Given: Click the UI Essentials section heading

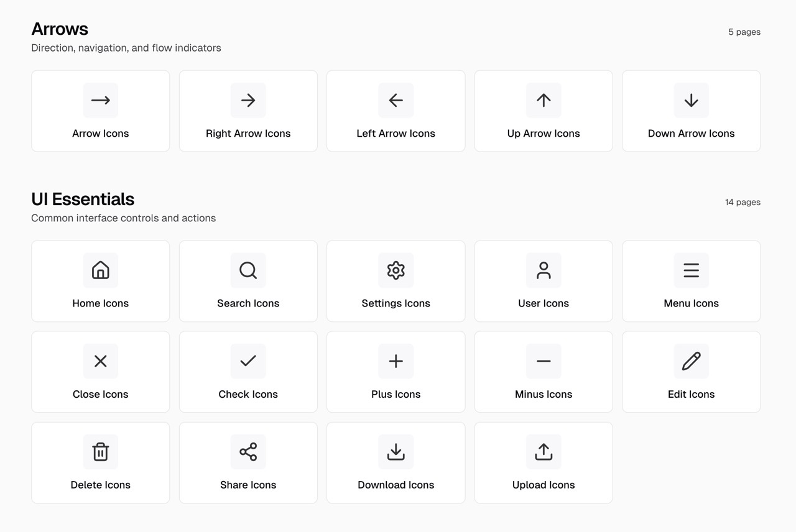Looking at the screenshot, I should point(83,199).
